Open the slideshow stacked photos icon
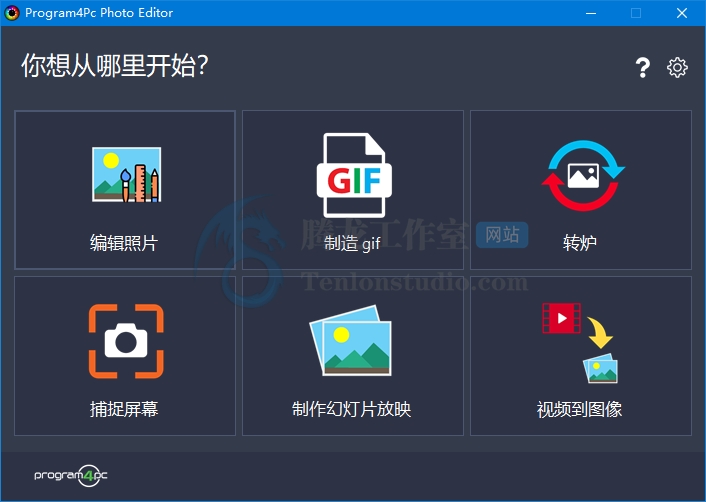706x502 pixels. tap(351, 341)
